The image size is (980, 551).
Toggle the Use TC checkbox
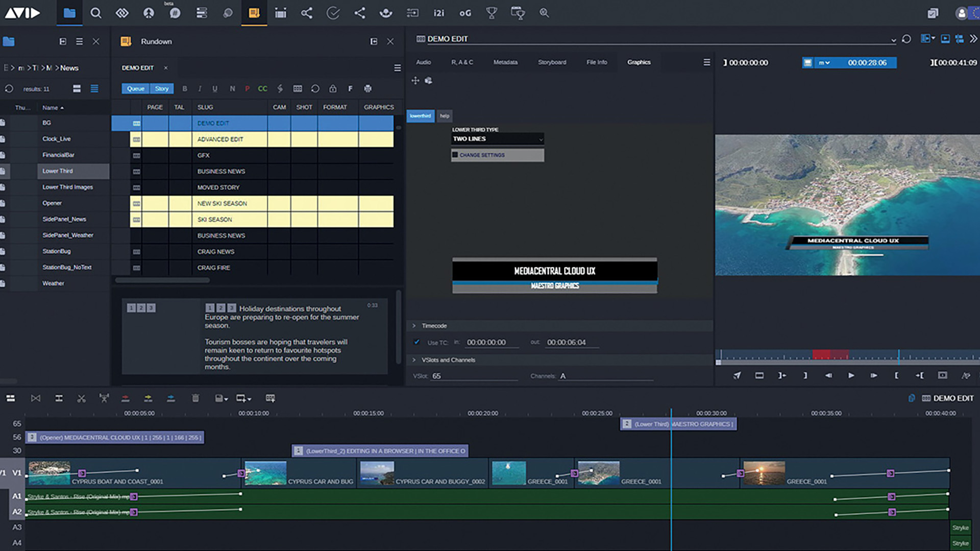click(417, 342)
